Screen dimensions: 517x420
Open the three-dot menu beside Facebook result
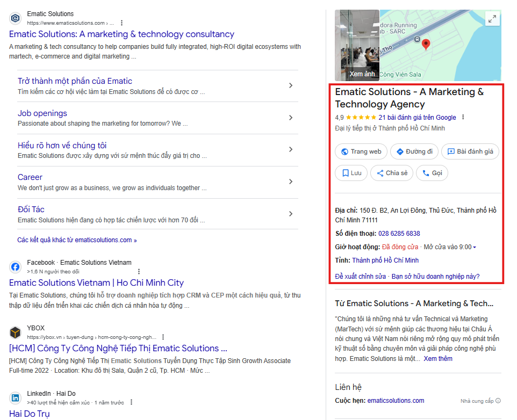139,271
